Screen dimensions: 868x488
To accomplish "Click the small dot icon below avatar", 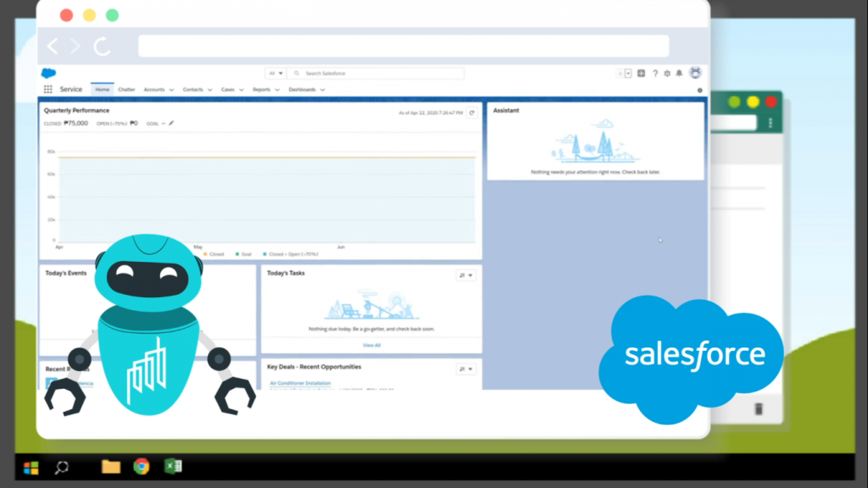I will tap(699, 90).
